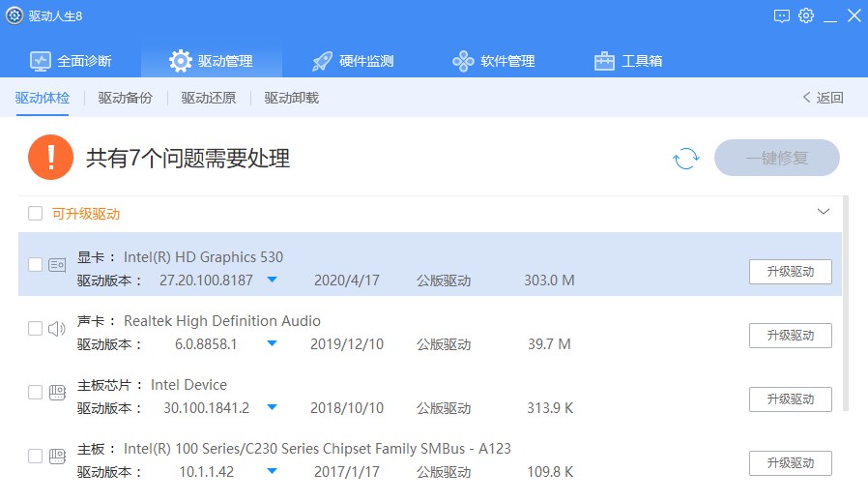
Task: Click 升级驱动 for Realtek High Definition Audio
Action: [x=791, y=336]
